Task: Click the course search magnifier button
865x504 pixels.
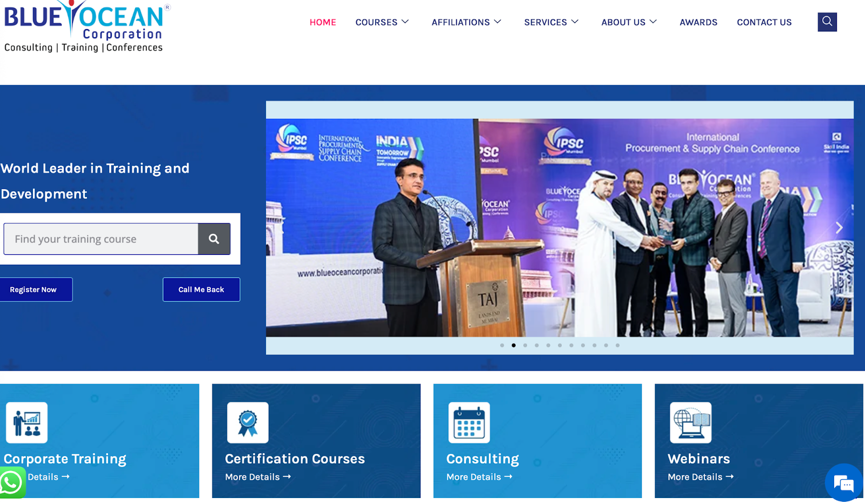Action: (x=214, y=239)
